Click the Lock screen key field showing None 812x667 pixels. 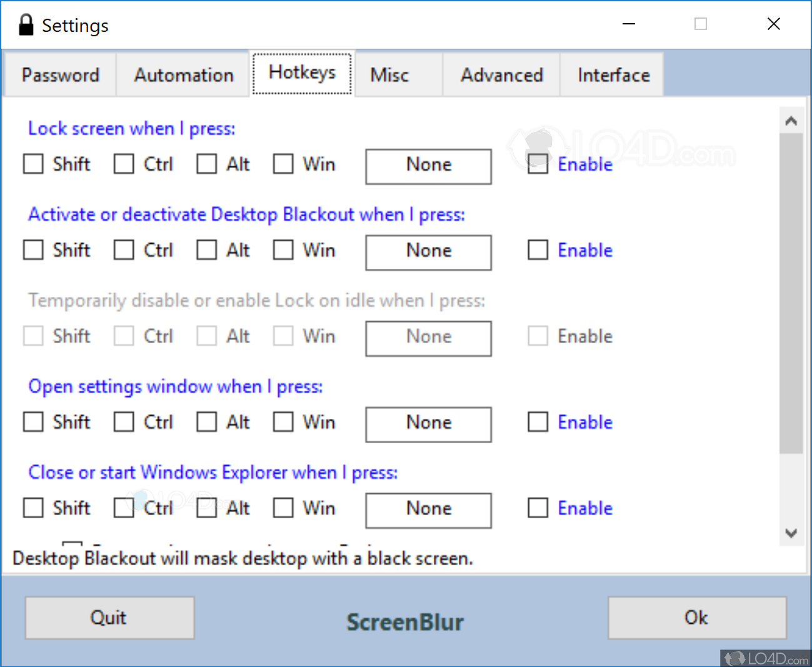tap(428, 166)
